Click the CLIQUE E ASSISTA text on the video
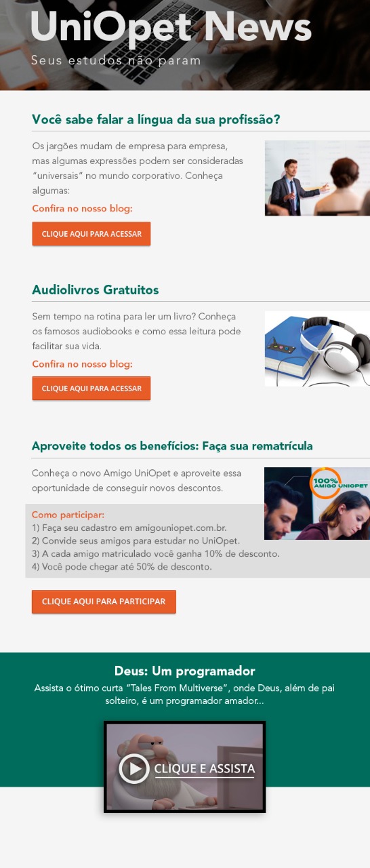The image size is (370, 868). 205,768
